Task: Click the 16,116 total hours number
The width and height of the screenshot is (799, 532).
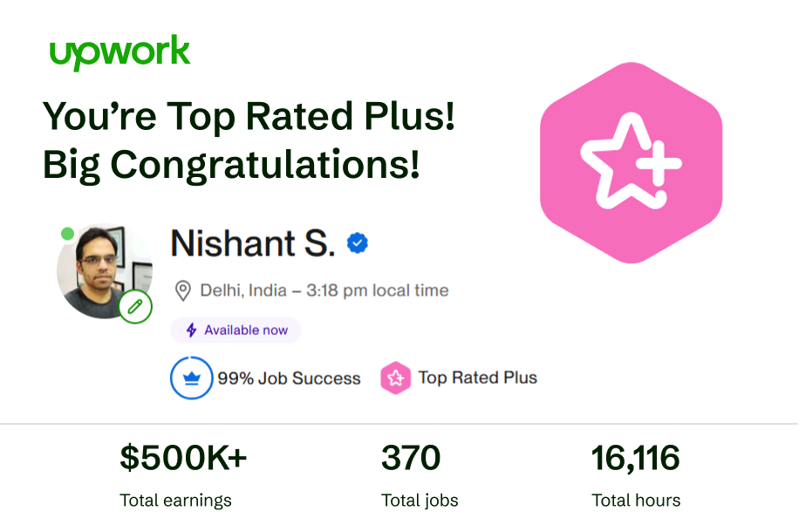Action: click(x=635, y=458)
